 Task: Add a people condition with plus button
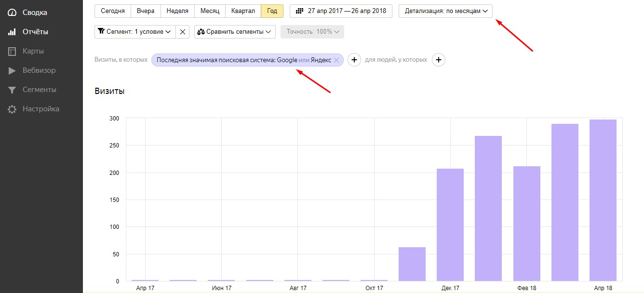[439, 60]
